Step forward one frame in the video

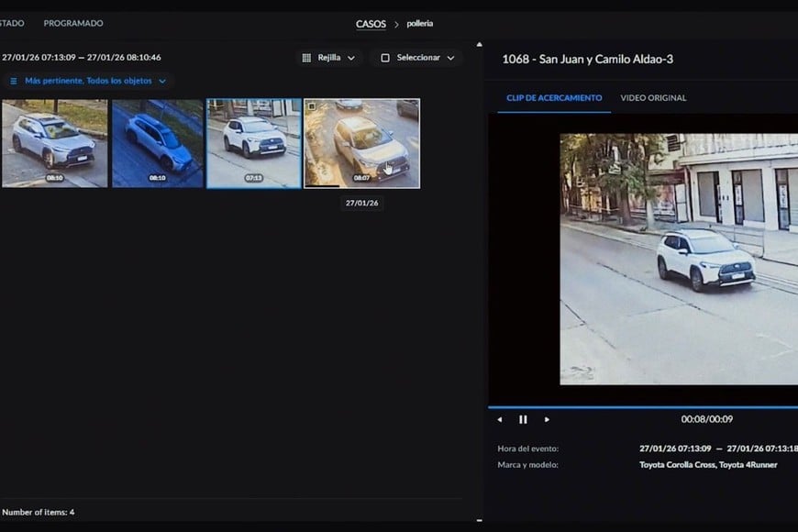click(547, 419)
